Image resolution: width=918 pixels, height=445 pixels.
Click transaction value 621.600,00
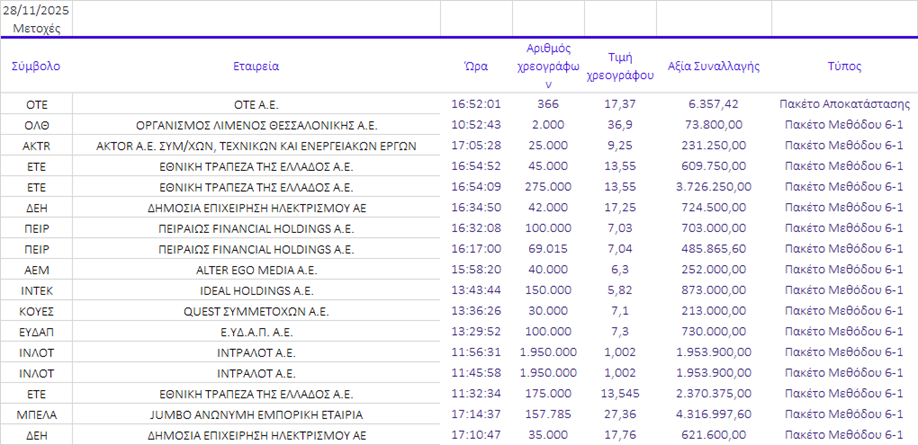click(x=714, y=434)
